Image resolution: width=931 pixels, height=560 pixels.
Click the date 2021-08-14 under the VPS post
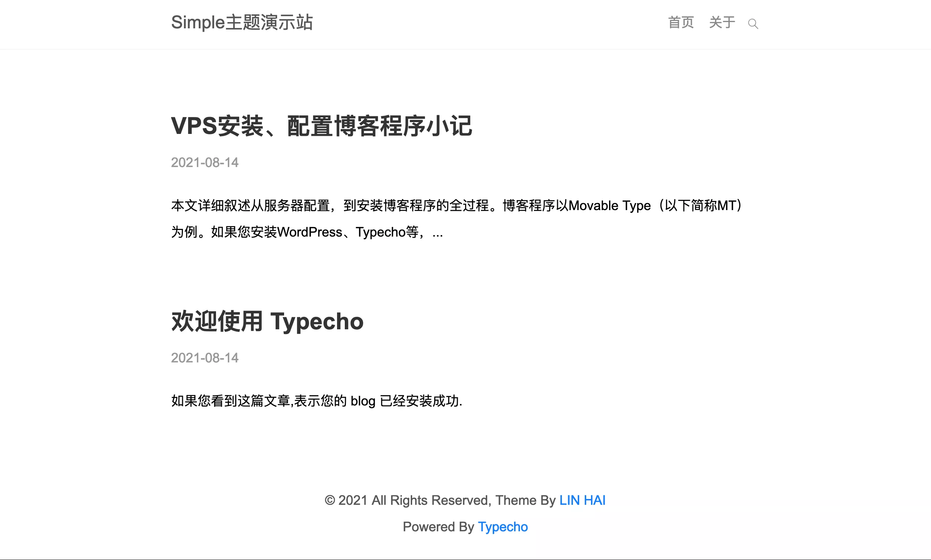coord(205,163)
